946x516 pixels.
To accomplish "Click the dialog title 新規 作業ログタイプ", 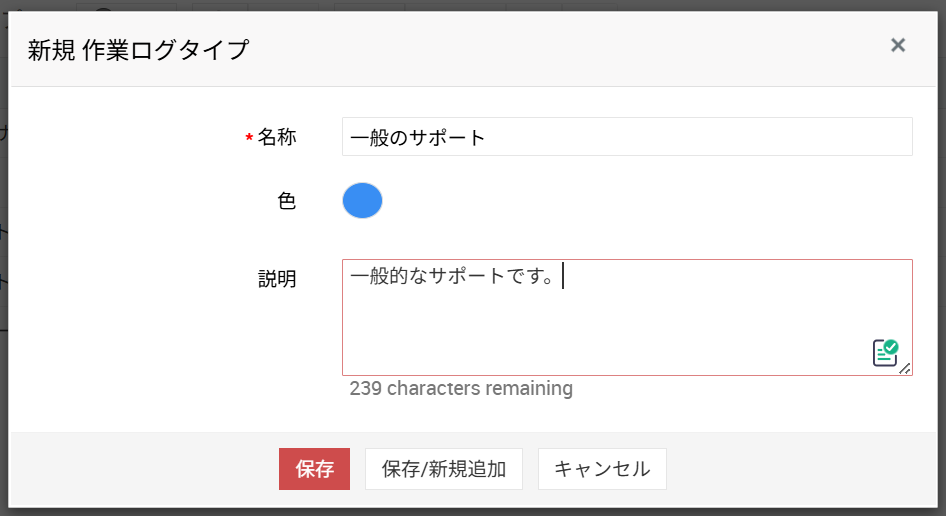I will pos(138,50).
